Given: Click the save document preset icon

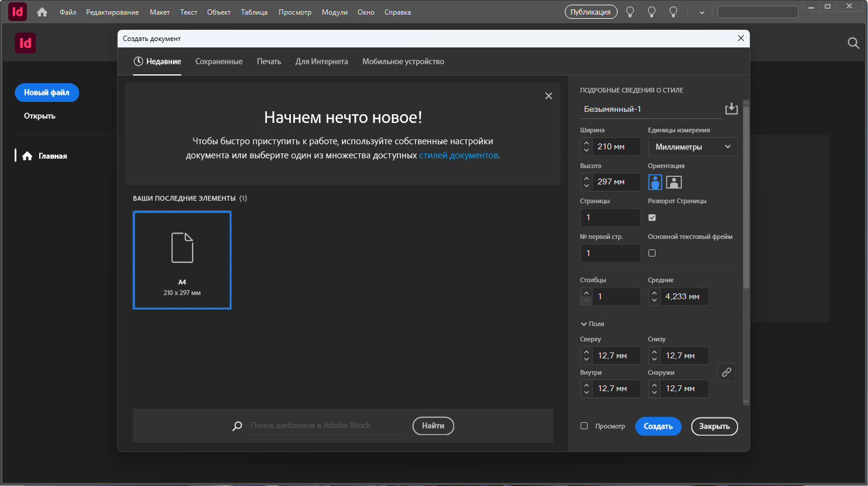Looking at the screenshot, I should coord(731,109).
